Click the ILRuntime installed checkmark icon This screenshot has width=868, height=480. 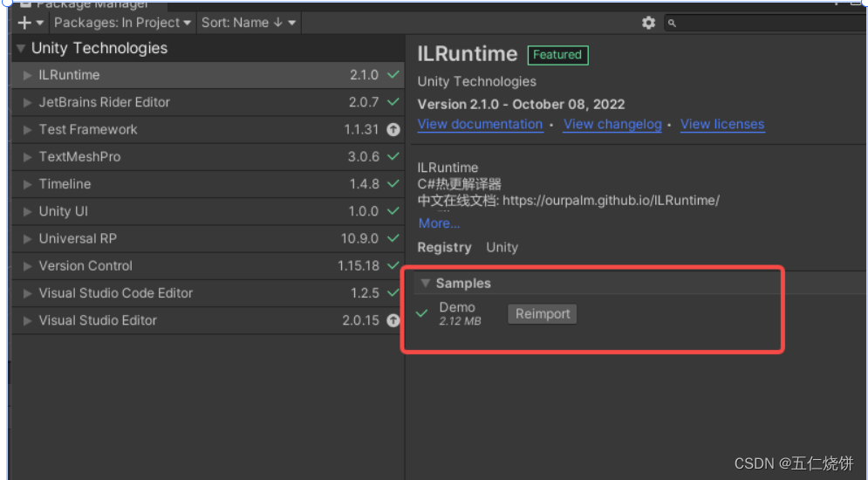[x=393, y=75]
